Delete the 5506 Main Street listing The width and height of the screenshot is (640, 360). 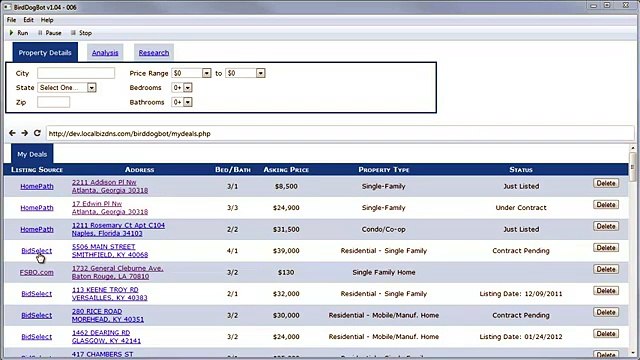[x=606, y=248]
